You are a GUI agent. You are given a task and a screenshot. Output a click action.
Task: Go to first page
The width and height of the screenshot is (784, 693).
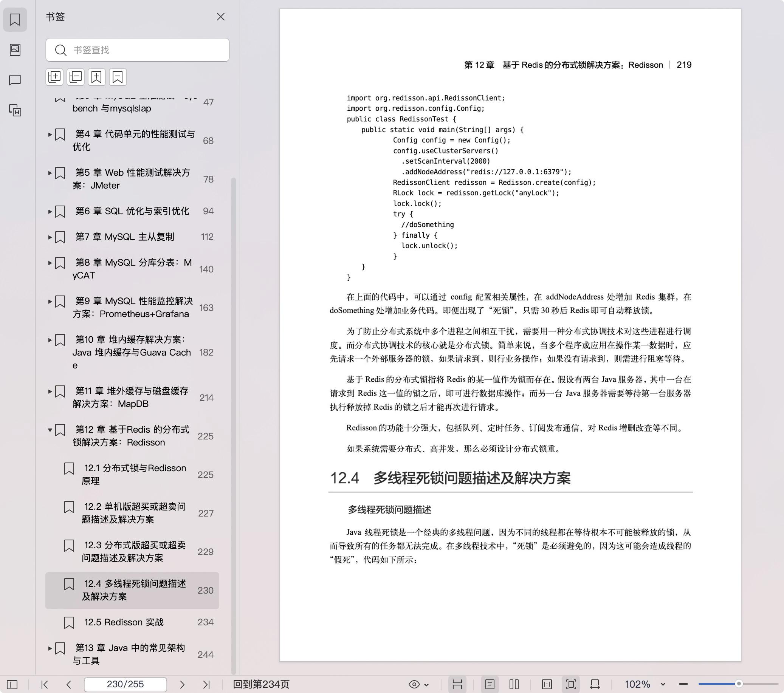click(45, 684)
